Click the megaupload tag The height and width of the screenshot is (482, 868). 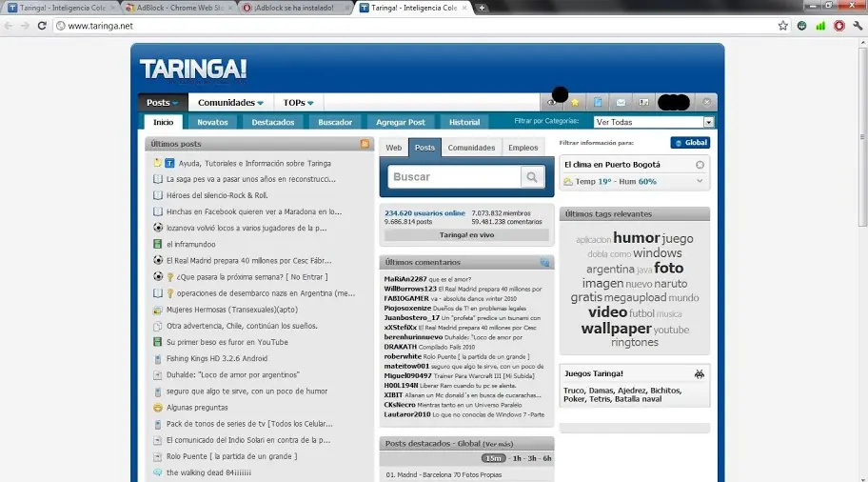point(635,297)
